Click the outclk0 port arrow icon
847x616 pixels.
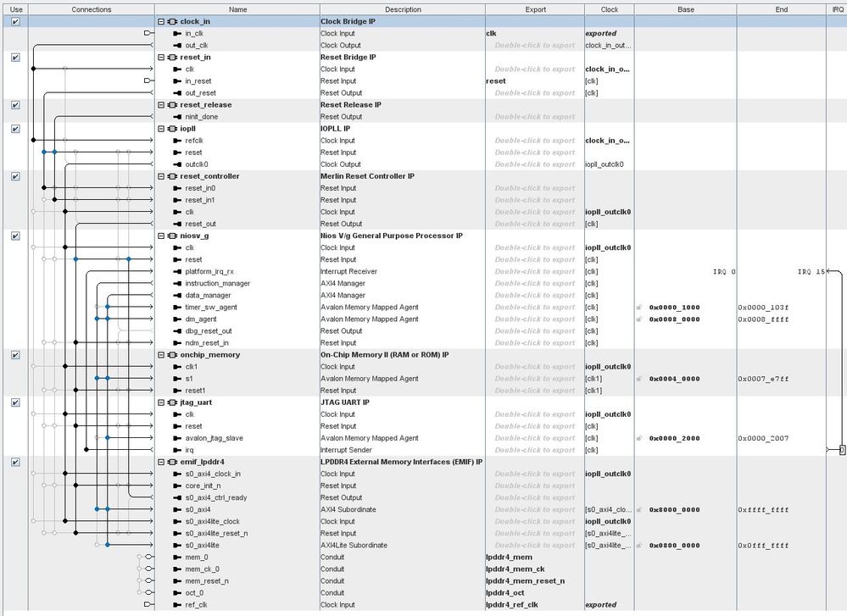[177, 164]
